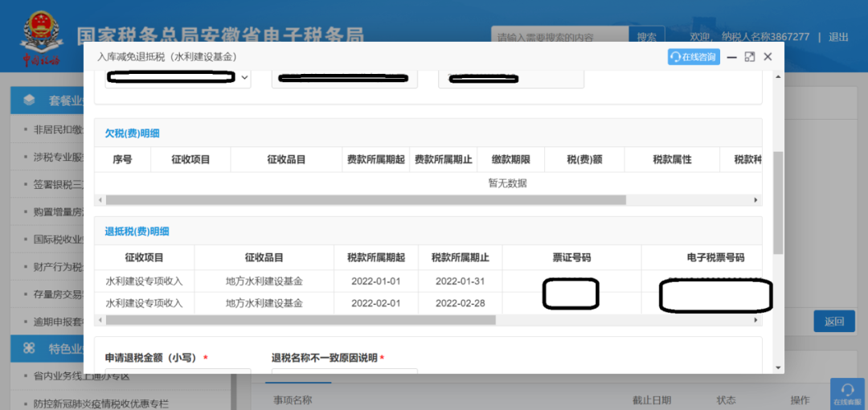Click the 2022-02-28 period end cell

(x=460, y=303)
